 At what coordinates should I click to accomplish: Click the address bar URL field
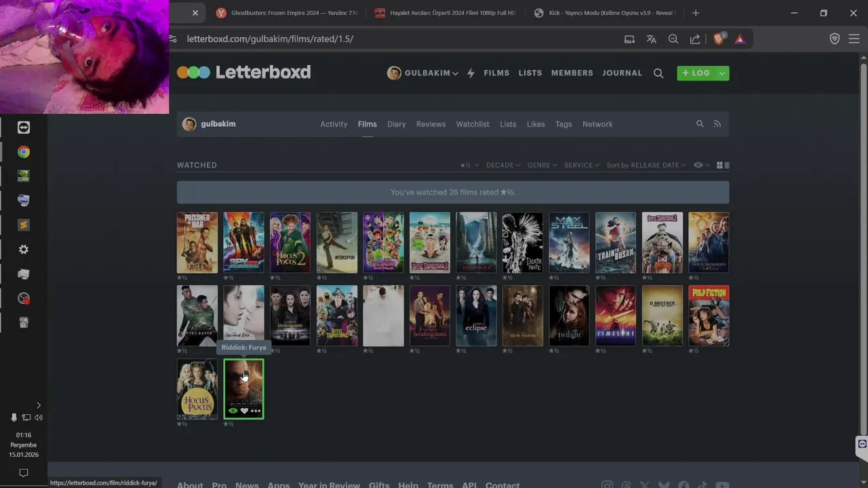[400, 39]
